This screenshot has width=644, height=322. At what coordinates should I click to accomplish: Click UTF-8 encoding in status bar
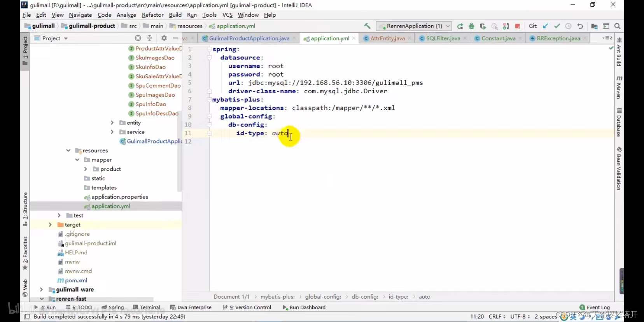click(x=520, y=317)
